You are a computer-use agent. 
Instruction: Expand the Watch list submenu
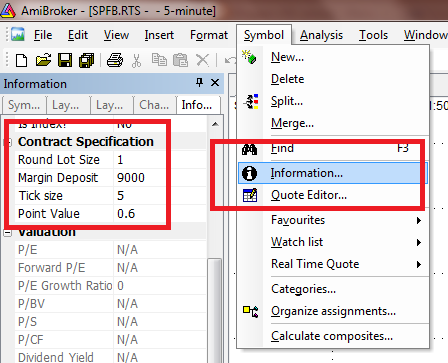333,242
